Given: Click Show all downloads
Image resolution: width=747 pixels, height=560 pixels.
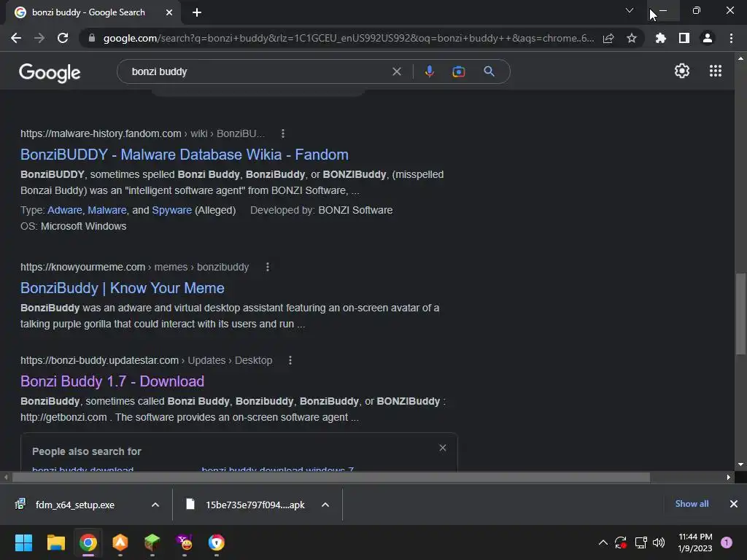Looking at the screenshot, I should pyautogui.click(x=692, y=504).
